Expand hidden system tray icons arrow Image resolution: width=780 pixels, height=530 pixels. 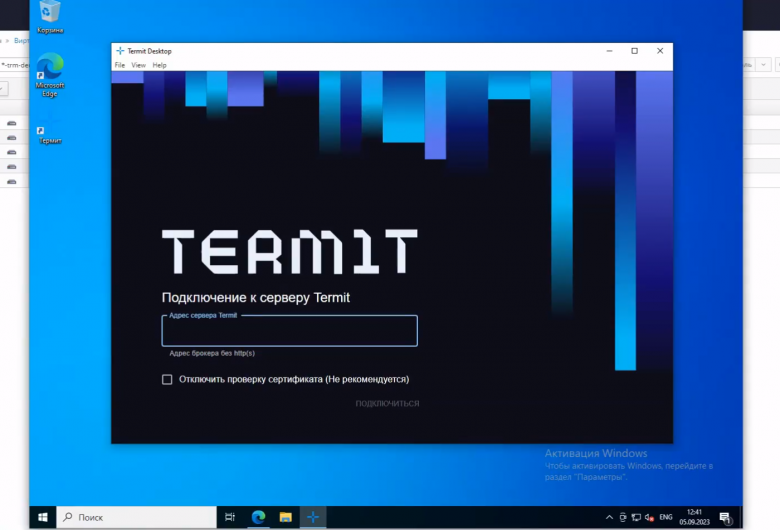[x=608, y=517]
